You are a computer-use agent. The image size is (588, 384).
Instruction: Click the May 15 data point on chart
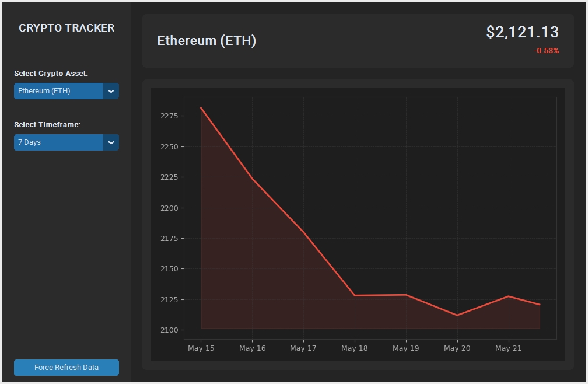coord(201,107)
